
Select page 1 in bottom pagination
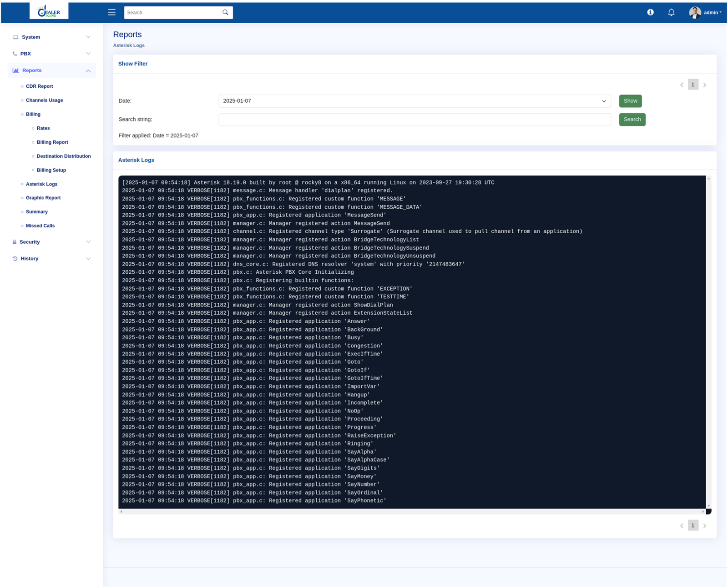693,525
